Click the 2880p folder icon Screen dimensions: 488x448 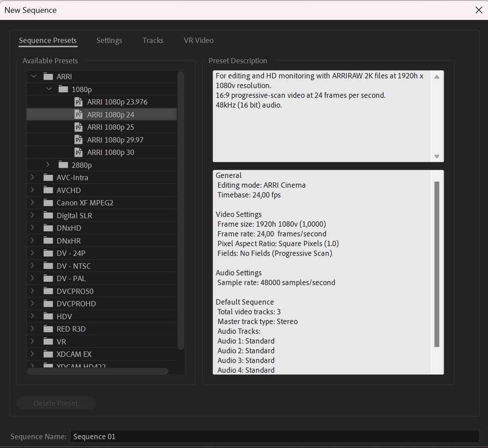click(63, 165)
